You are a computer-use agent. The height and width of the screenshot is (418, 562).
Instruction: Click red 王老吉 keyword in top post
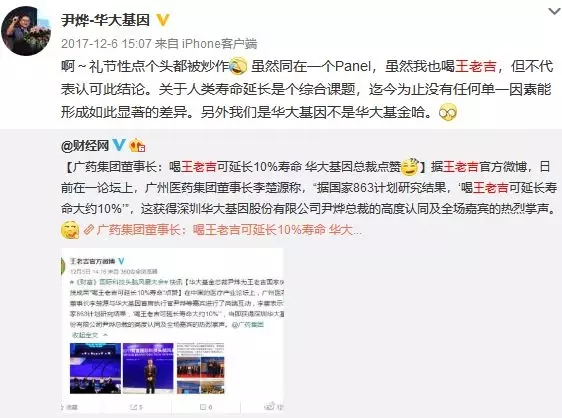476,66
